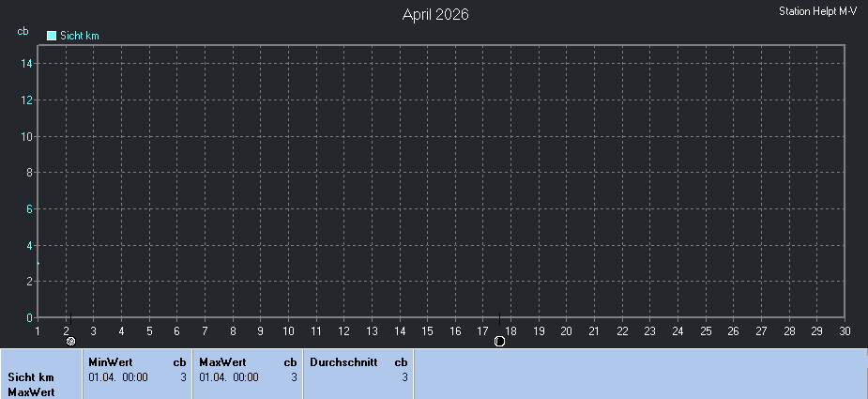Click day 1 on the x-axis
868x399 pixels.
38,330
